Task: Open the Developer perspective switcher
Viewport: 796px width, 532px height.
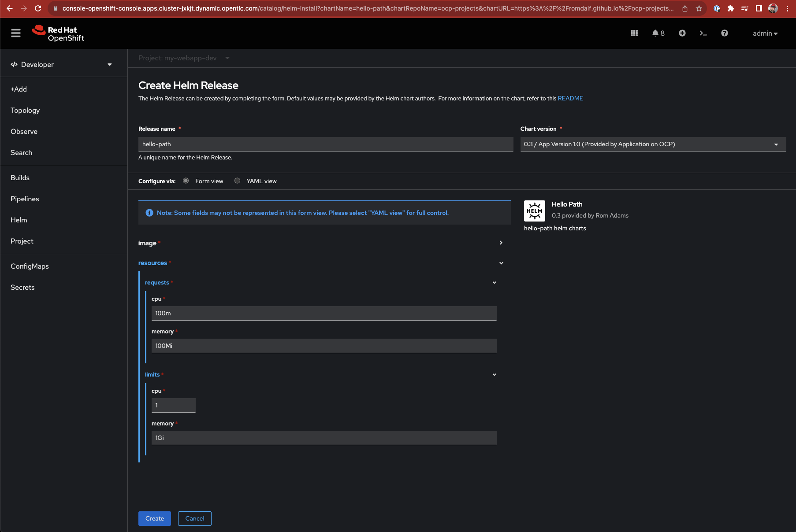Action: [61, 64]
